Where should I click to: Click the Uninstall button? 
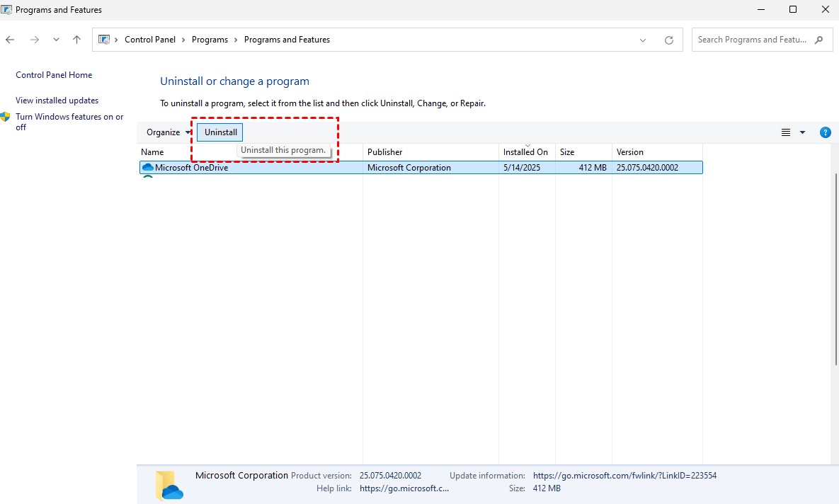click(220, 132)
